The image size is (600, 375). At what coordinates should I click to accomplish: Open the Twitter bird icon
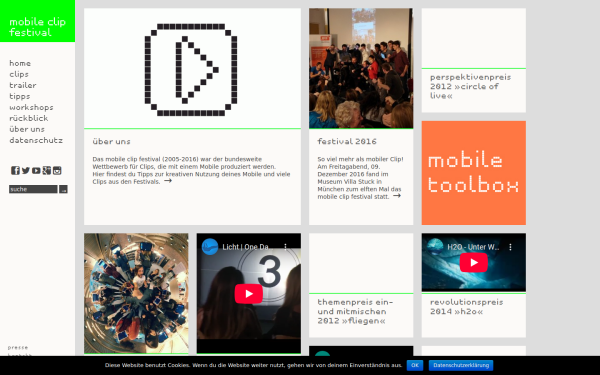tap(26, 170)
